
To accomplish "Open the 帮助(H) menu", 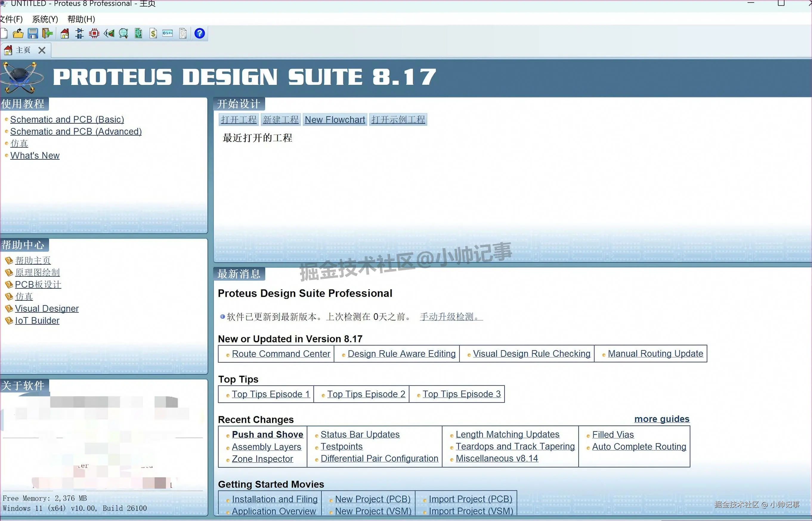I will click(x=81, y=19).
